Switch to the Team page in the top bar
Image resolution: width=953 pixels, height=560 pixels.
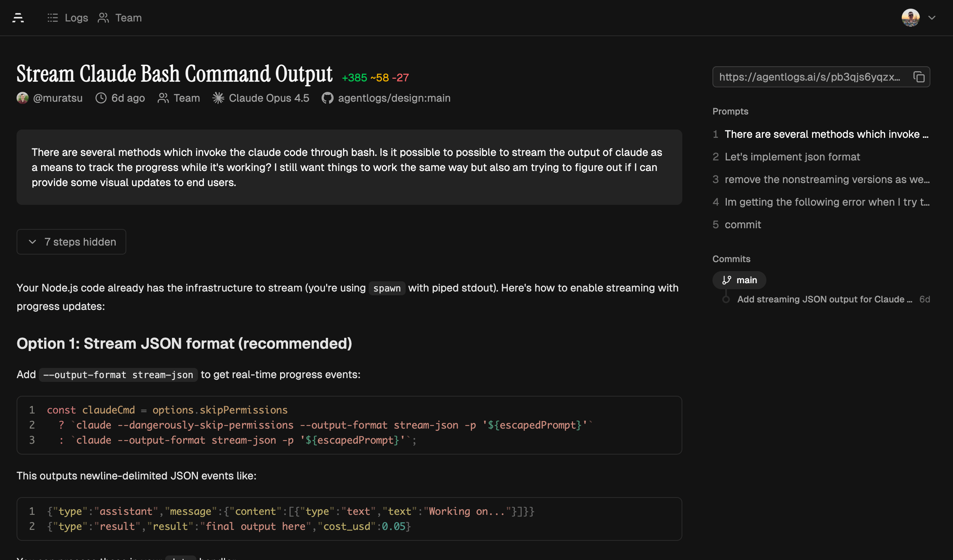(128, 18)
